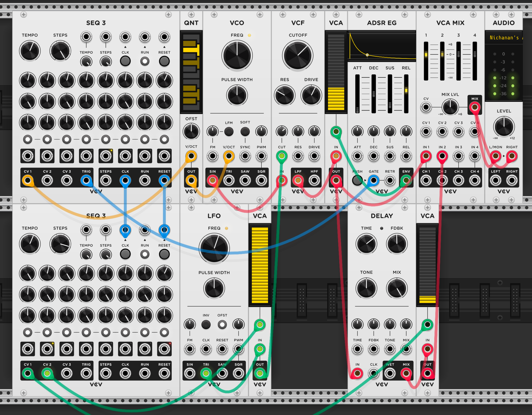Click the DELAY TONE knob
This screenshot has height=415, width=532.
[366, 288]
